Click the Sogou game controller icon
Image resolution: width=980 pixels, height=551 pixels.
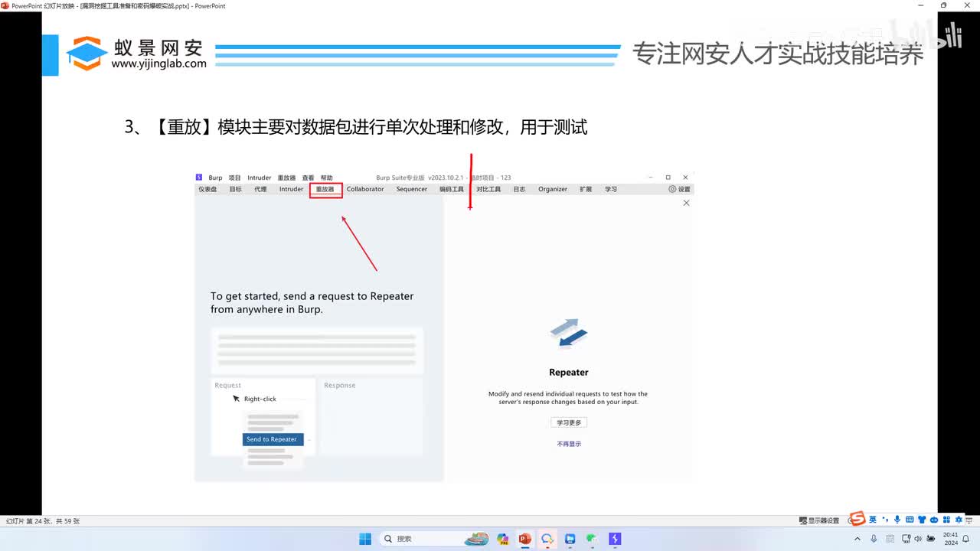tap(934, 520)
